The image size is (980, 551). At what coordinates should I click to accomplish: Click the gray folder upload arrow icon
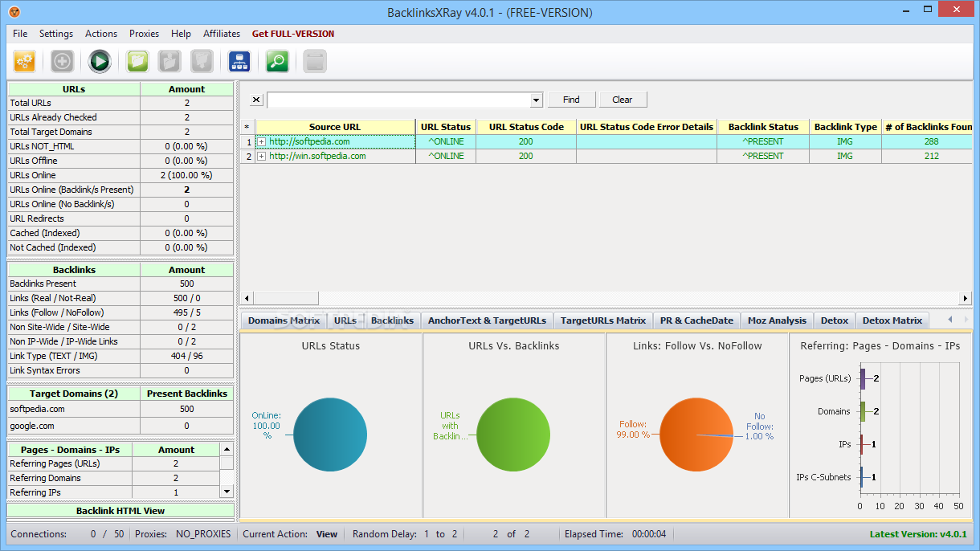point(169,61)
